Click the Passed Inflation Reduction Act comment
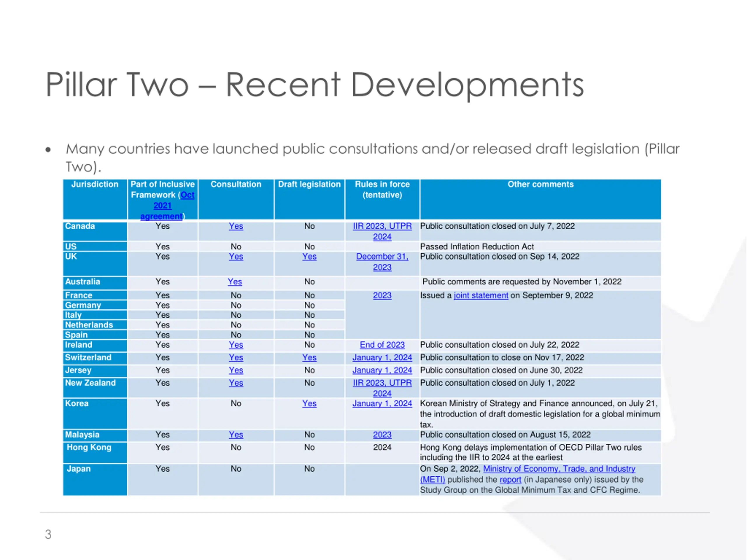Image resolution: width=747 pixels, height=560 pixels. click(x=477, y=247)
